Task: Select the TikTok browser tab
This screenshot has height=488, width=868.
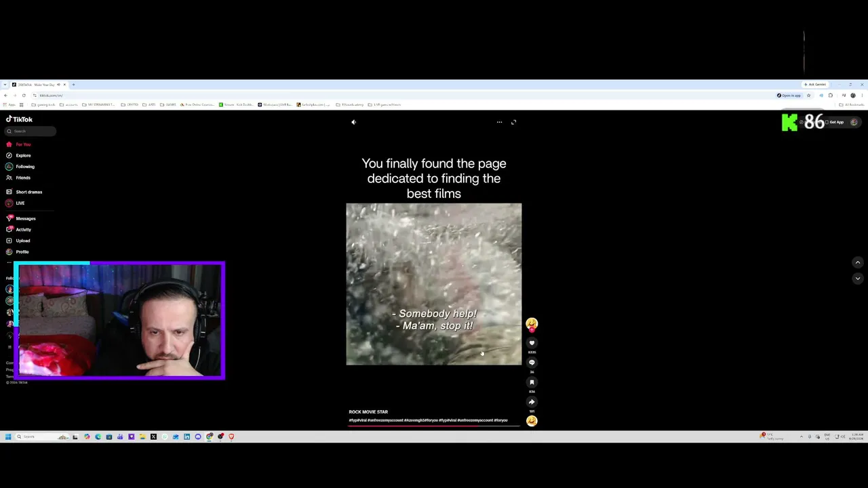Action: click(x=39, y=85)
